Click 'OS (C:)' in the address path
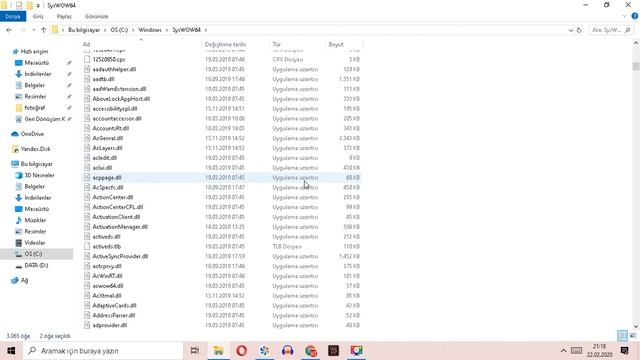640x360 pixels. 119,30
